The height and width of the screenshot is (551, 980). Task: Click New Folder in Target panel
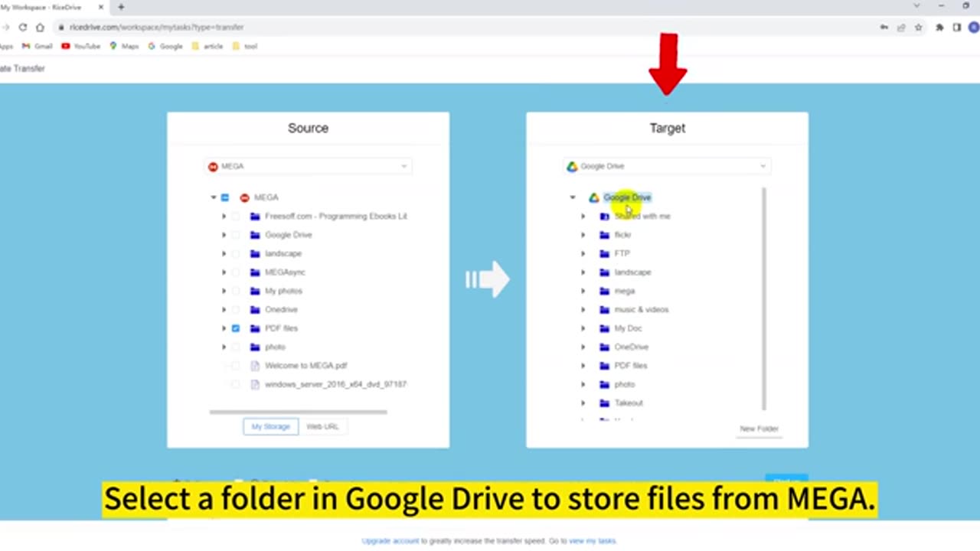pos(759,429)
